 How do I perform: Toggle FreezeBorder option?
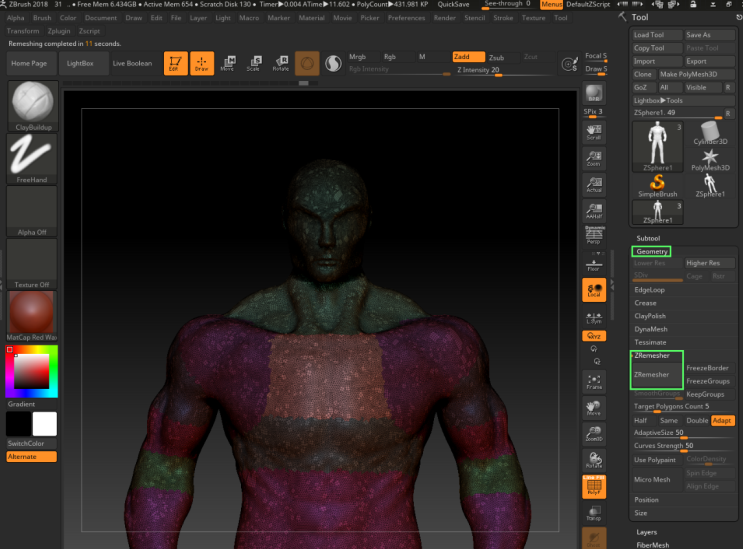709,368
